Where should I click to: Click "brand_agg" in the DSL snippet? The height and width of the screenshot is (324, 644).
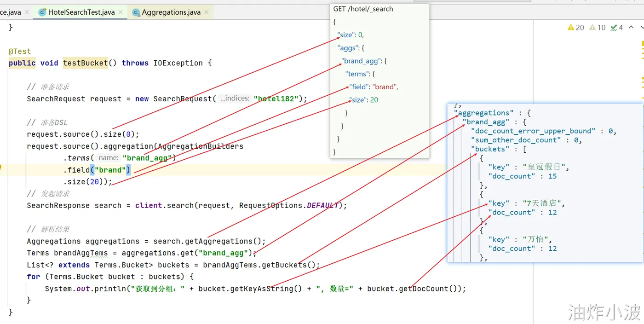(362, 61)
